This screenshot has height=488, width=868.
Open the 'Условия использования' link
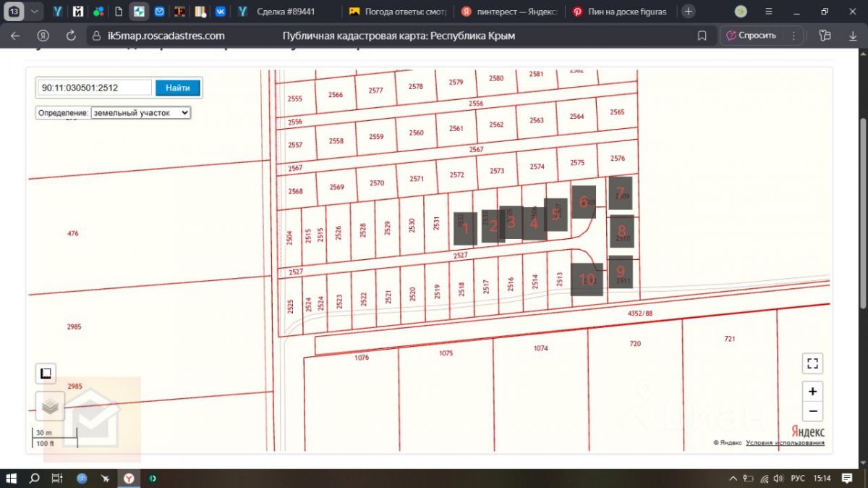pos(785,443)
